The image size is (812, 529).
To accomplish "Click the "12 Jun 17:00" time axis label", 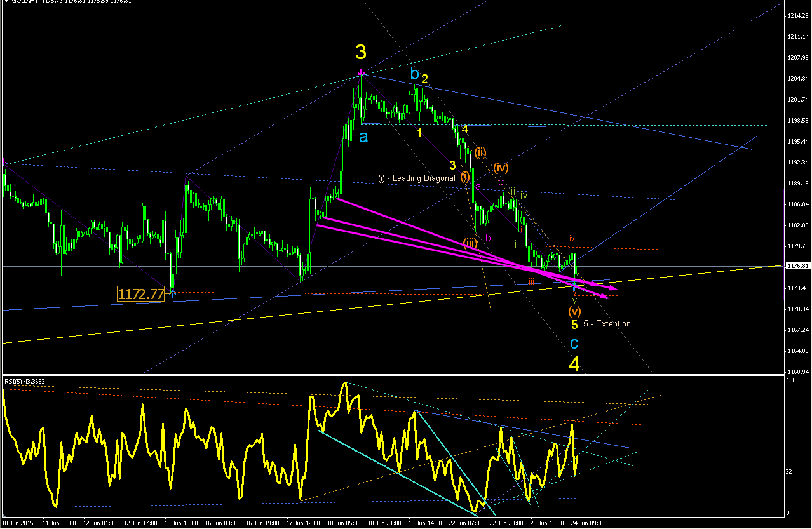I will point(140,523).
